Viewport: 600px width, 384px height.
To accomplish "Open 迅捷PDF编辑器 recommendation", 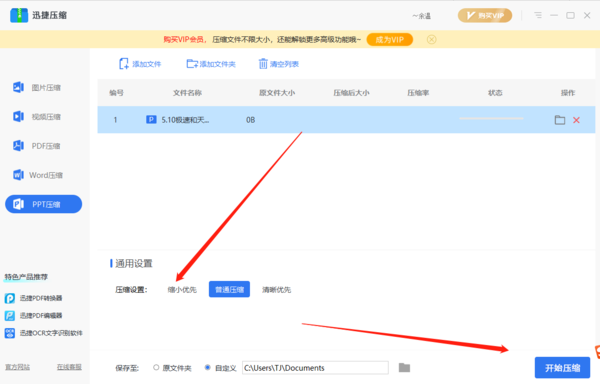I will (x=34, y=316).
